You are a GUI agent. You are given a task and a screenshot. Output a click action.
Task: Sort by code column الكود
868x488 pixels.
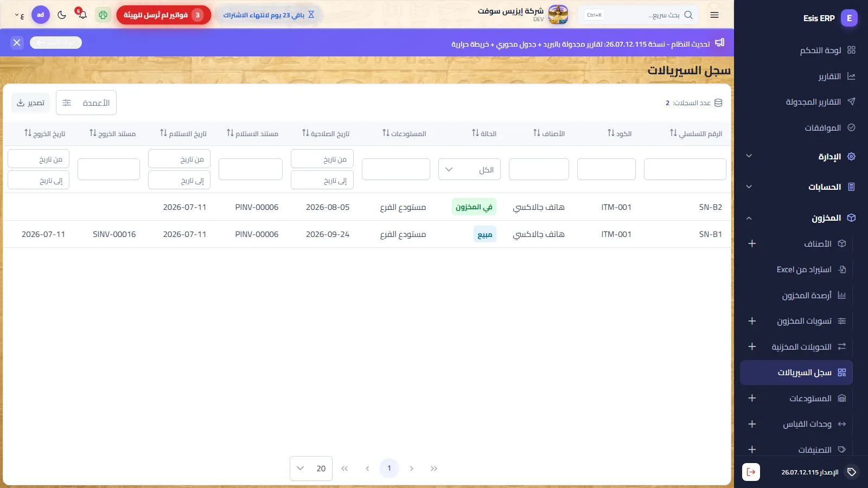(620, 133)
